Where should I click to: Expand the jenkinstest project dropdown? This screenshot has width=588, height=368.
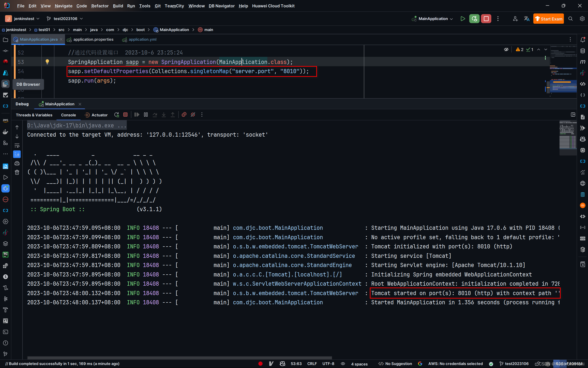22,19
